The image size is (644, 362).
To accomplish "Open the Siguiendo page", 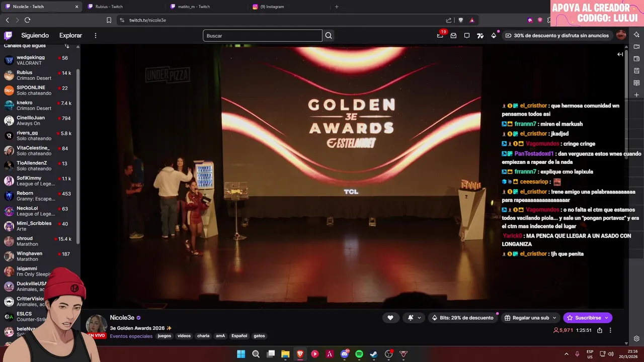I will (x=35, y=36).
